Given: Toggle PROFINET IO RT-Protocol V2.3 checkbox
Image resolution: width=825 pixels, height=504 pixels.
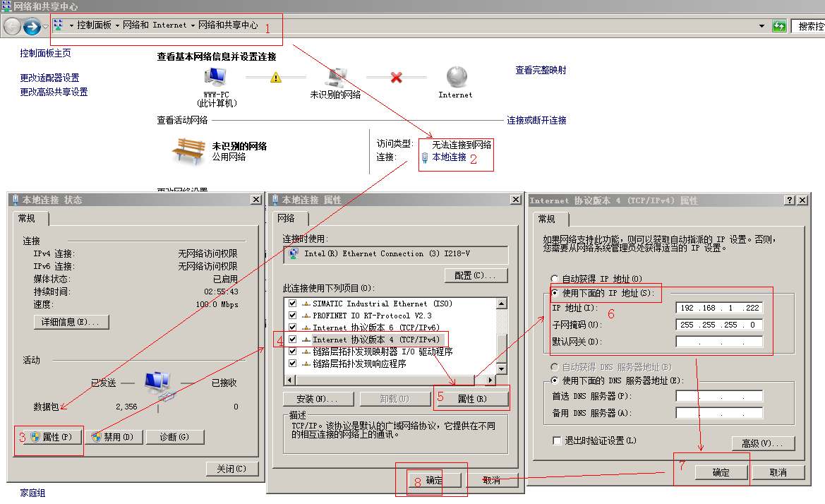Looking at the screenshot, I should 293,316.
